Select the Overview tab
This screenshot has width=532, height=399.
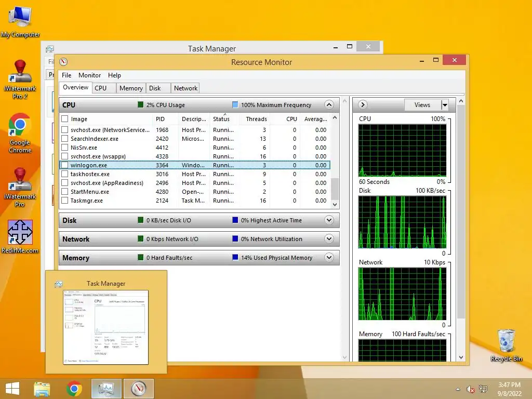pos(75,87)
